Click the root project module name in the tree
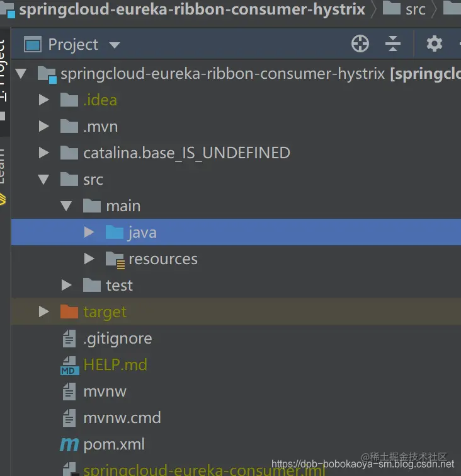The width and height of the screenshot is (461, 476). 222,74
